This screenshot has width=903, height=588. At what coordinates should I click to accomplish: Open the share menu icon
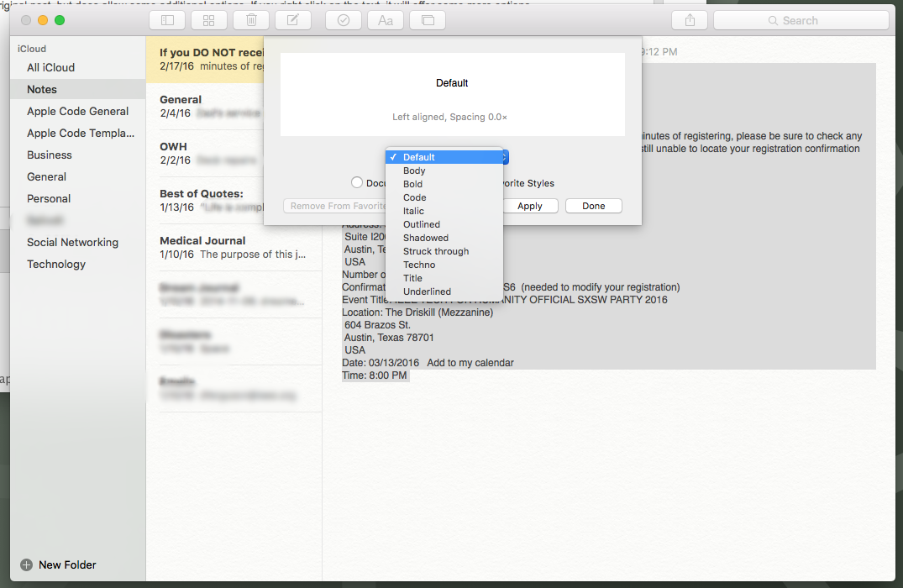tap(690, 20)
